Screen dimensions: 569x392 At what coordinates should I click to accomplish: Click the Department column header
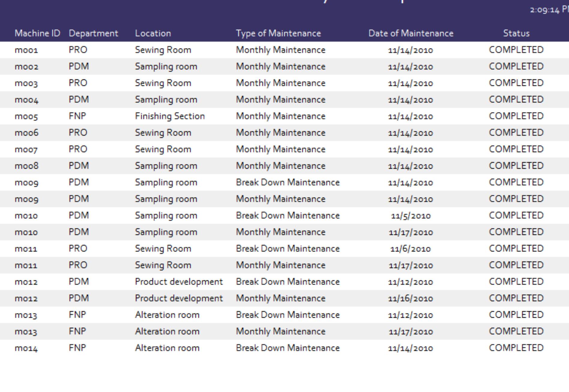93,33
